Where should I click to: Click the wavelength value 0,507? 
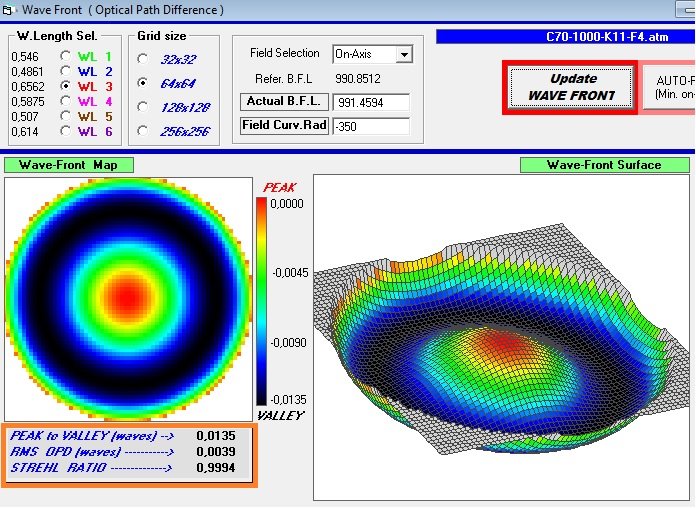(25, 117)
